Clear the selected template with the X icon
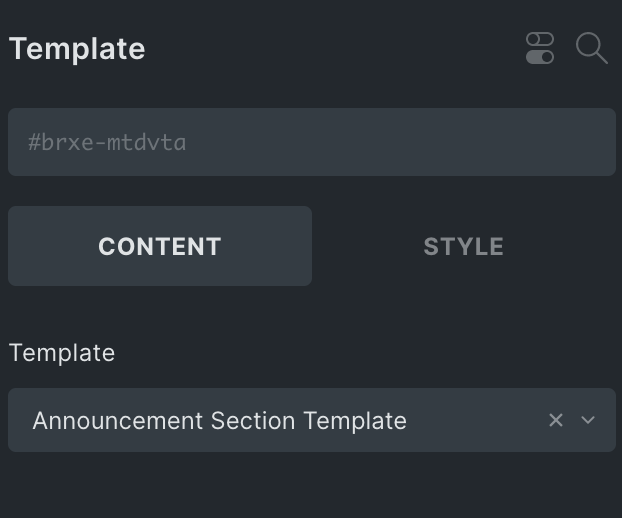 [556, 420]
